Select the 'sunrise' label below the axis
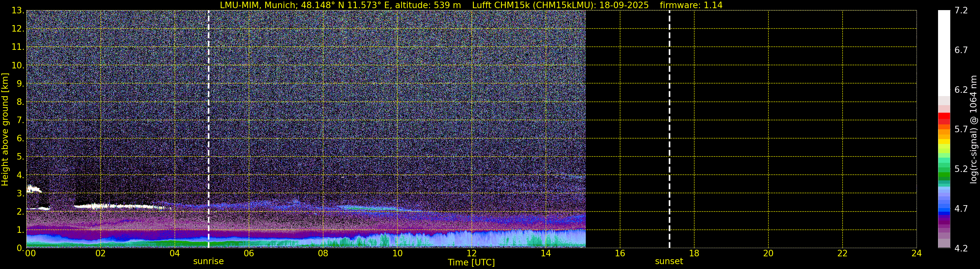Image resolution: width=980 pixels, height=269 pixels. click(x=208, y=262)
